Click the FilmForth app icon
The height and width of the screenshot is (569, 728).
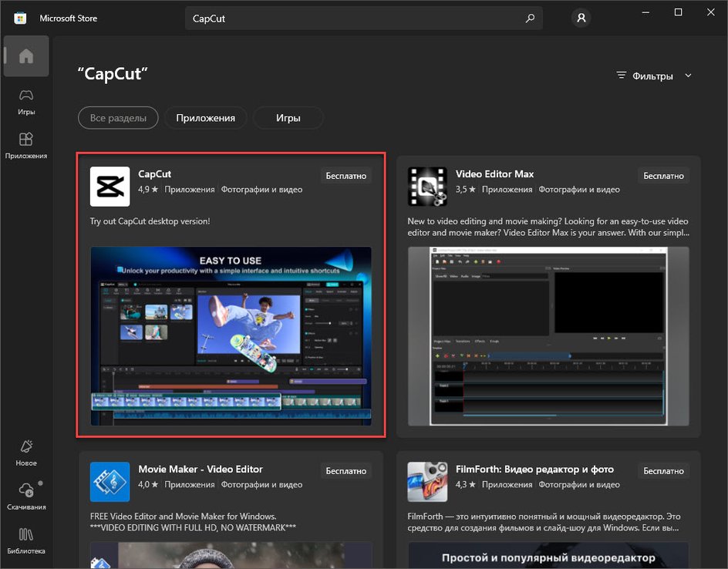click(x=427, y=482)
